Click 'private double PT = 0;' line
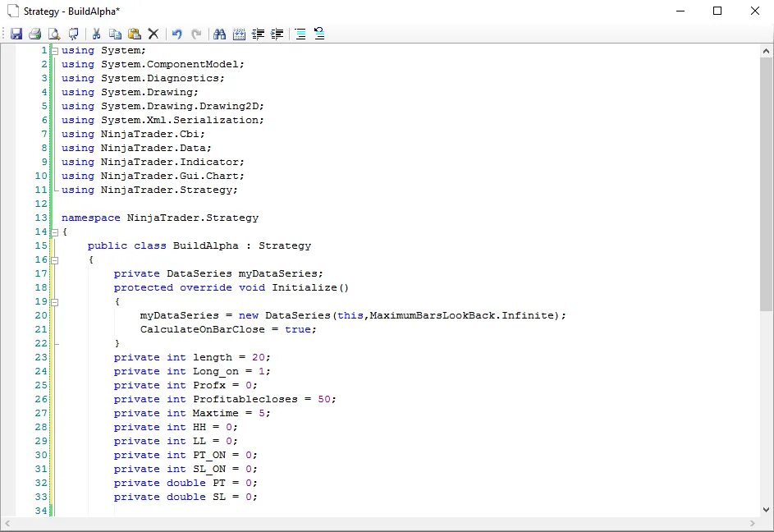774x532 pixels. tap(185, 483)
